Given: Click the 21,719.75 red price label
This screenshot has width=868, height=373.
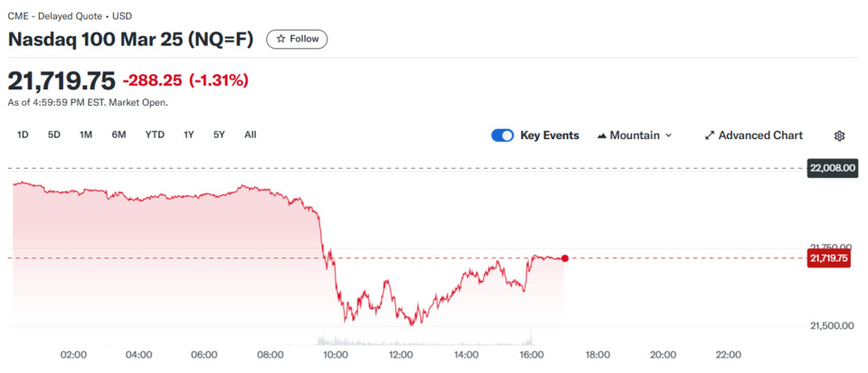Looking at the screenshot, I should pos(829,258).
